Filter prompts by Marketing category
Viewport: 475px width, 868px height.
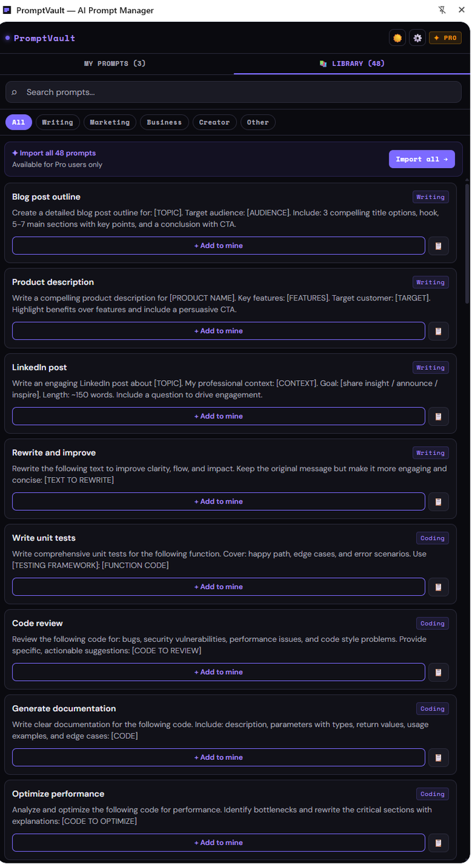110,123
